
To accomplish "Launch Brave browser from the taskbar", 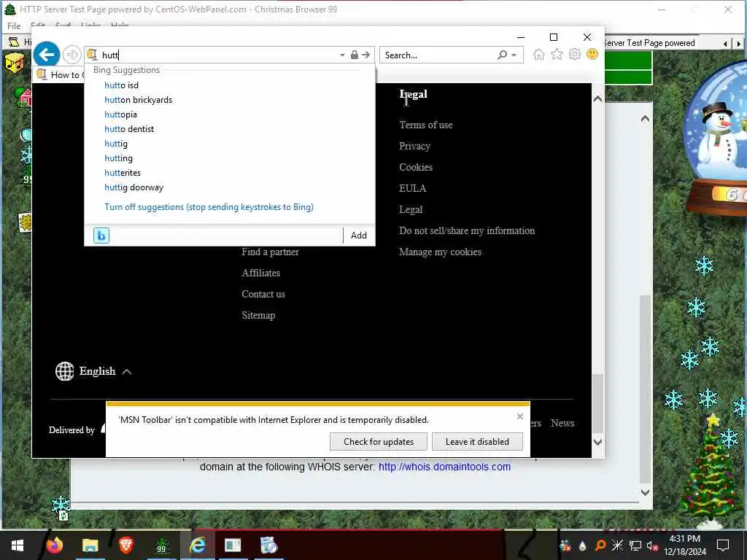I will coord(125,545).
